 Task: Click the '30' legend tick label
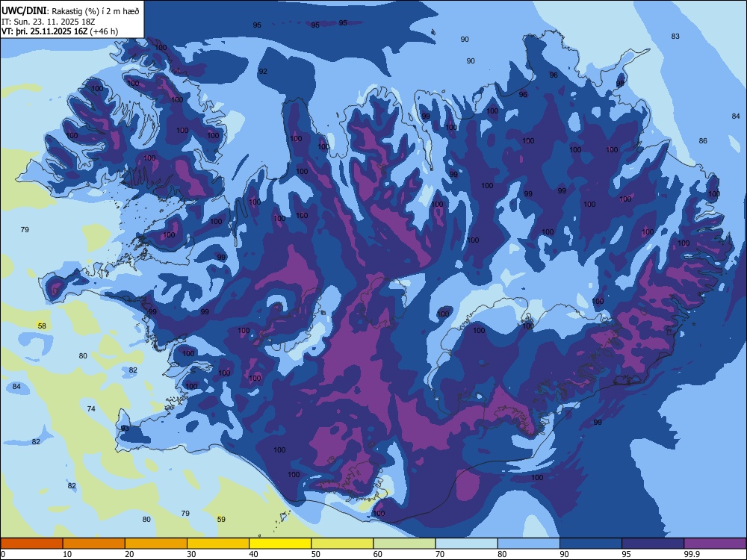tap(191, 554)
